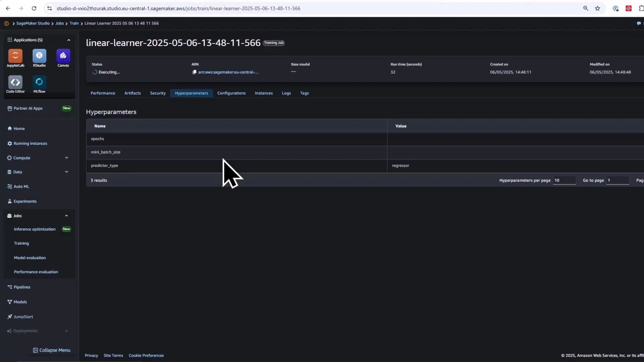Viewport: 644px width, 362px height.
Task: Switch to the Logs tab
Action: point(286,93)
